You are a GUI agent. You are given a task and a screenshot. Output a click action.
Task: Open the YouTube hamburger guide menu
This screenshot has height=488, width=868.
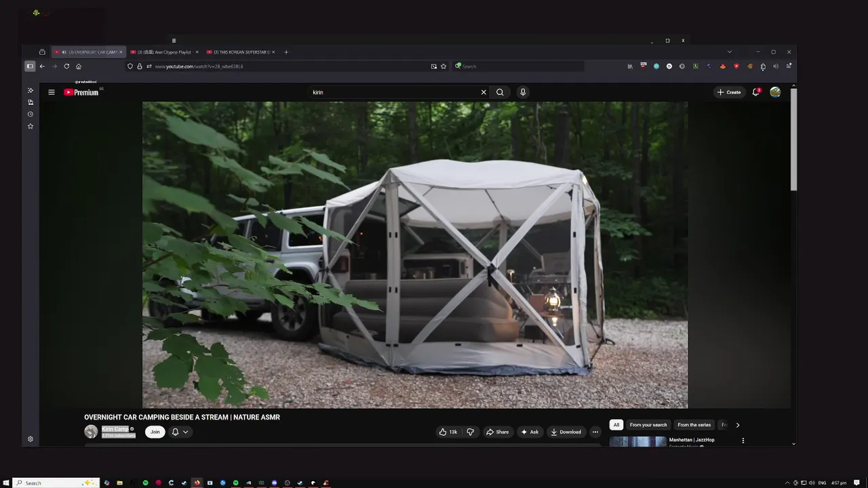click(x=52, y=92)
